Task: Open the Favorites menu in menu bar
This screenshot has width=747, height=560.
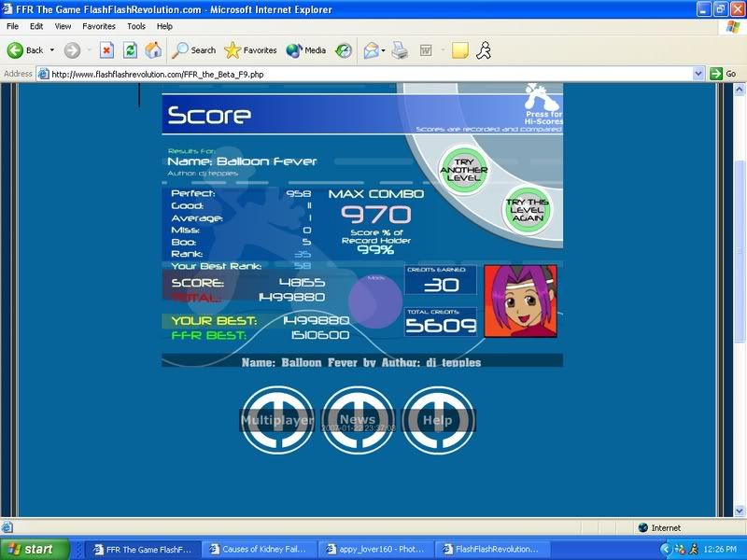Action: tap(99, 26)
